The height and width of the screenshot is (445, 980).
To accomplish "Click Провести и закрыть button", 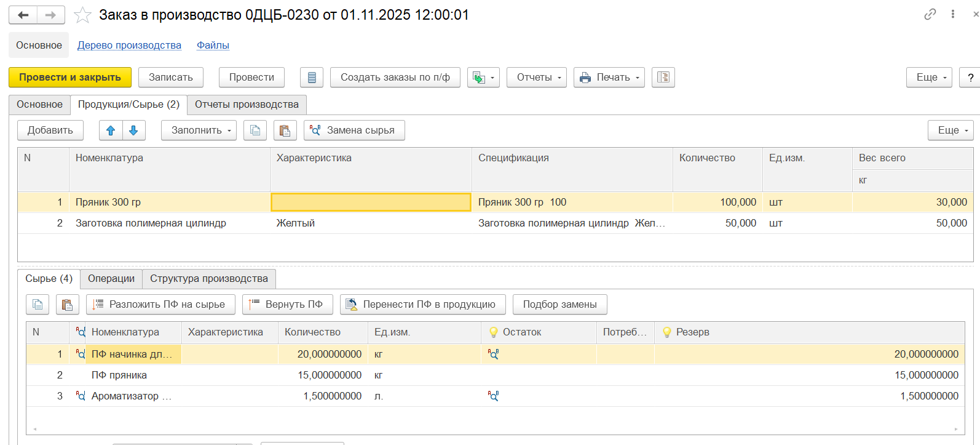I will 69,78.
